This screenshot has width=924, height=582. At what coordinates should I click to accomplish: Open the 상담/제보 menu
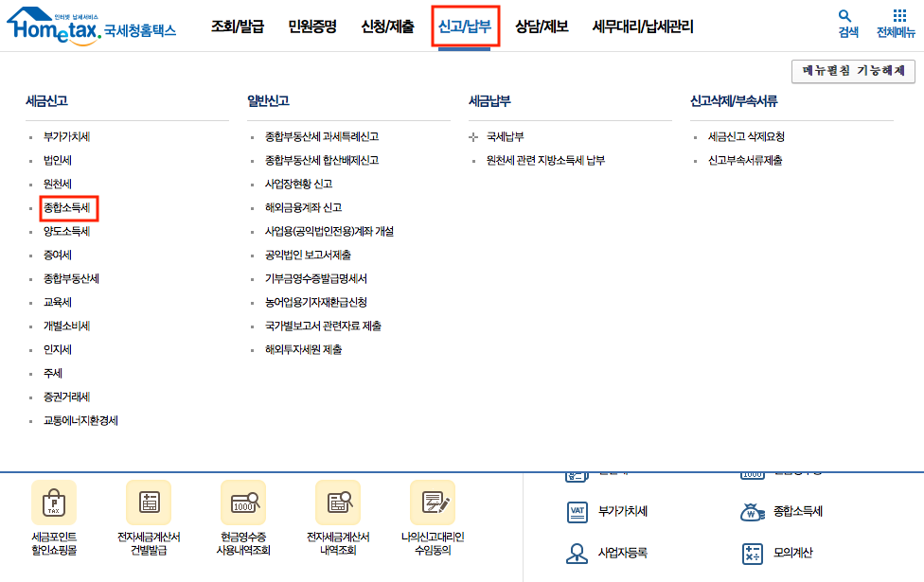click(x=542, y=26)
